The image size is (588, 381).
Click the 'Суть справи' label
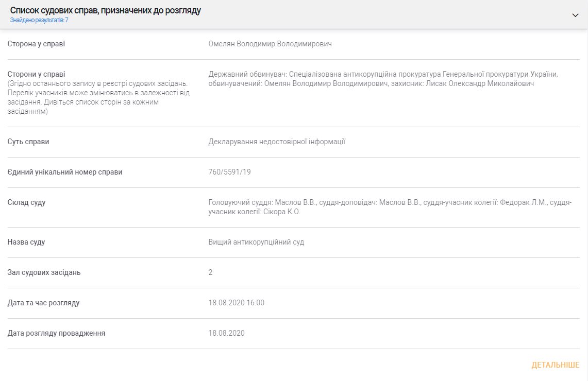[x=28, y=142]
